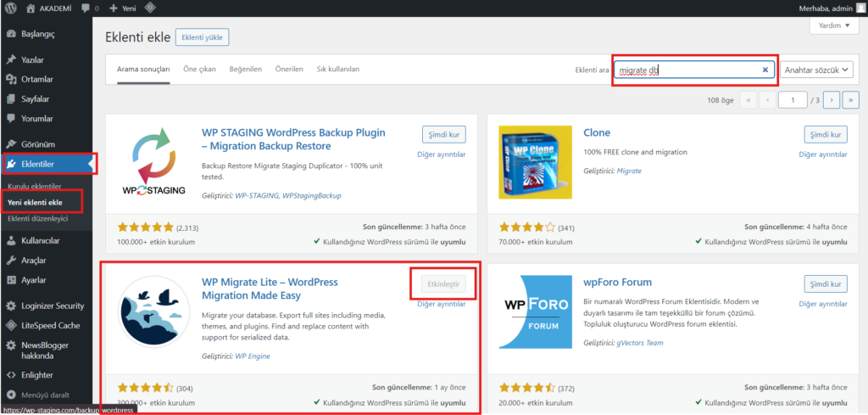Open the admin avatar profile icon
This screenshot has height=415, width=868.
point(860,8)
